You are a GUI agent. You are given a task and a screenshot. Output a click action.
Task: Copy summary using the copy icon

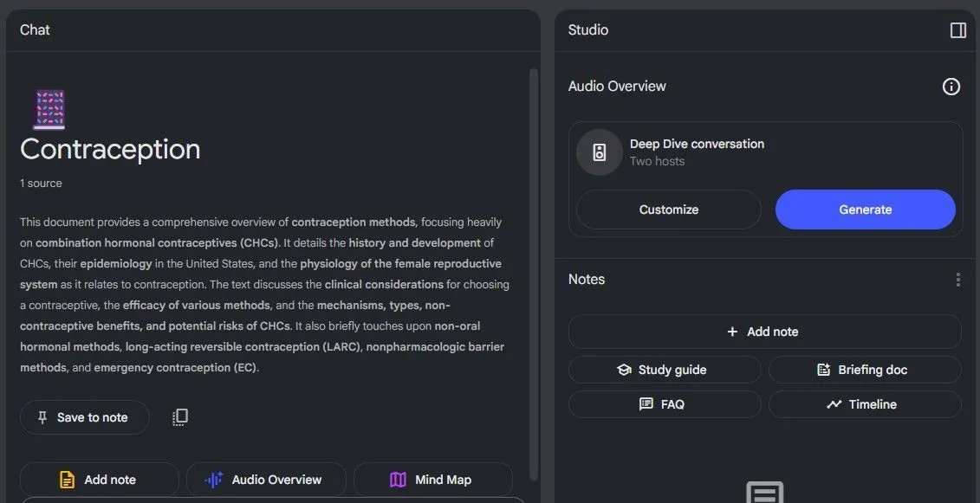coord(179,417)
